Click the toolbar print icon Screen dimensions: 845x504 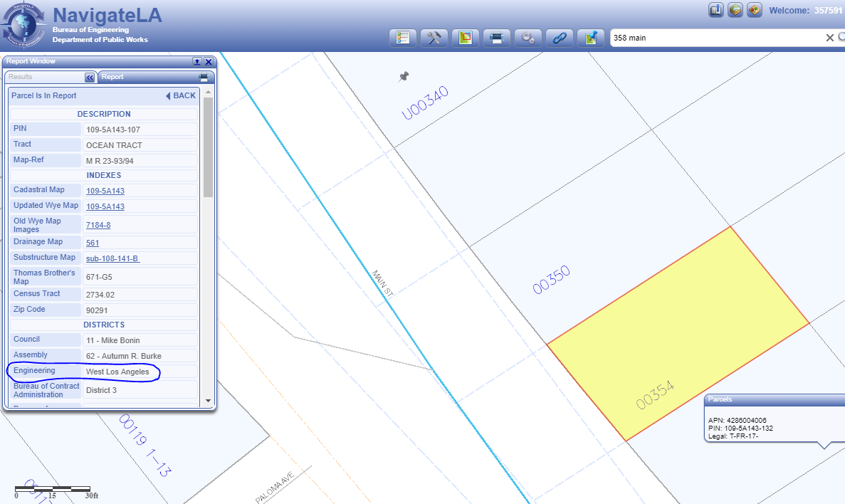(x=496, y=38)
